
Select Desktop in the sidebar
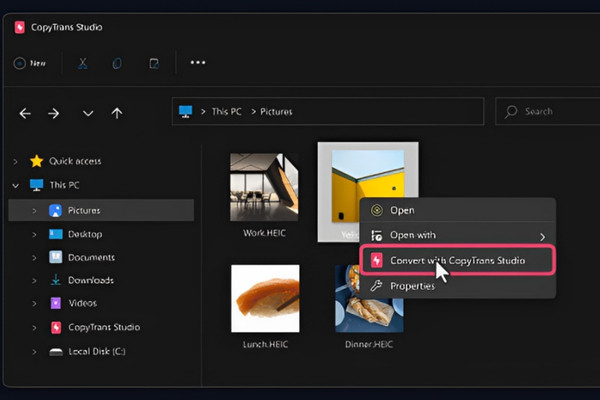pyautogui.click(x=85, y=234)
